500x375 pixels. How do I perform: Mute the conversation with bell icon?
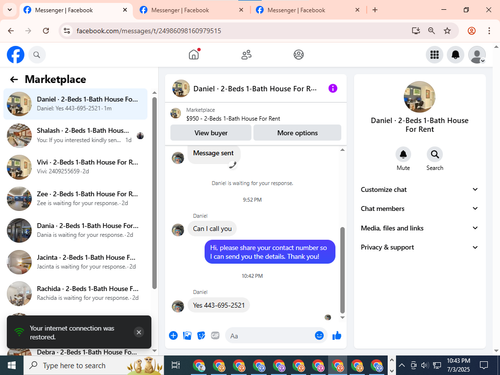403,154
